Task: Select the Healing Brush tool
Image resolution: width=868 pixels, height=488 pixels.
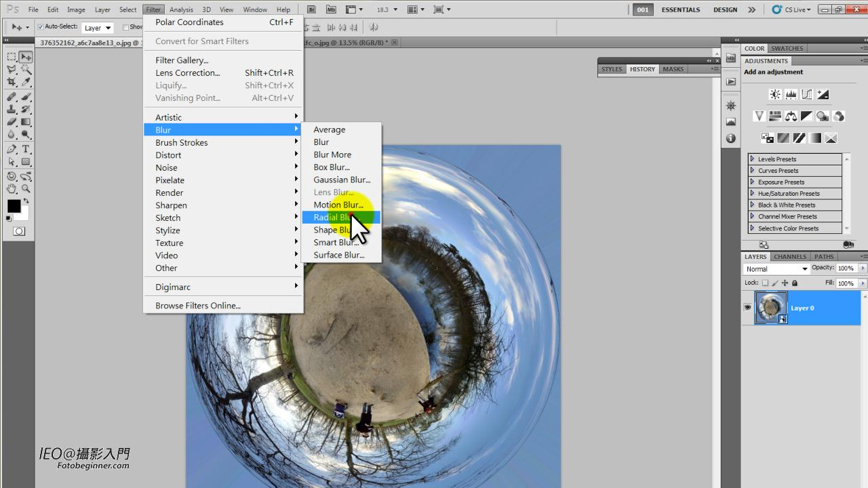Action: click(12, 97)
